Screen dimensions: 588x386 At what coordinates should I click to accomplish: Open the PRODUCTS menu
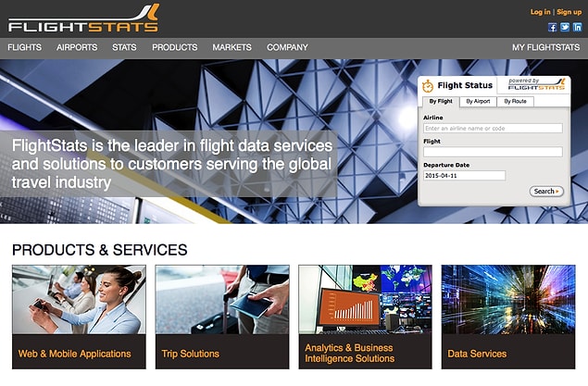pyautogui.click(x=175, y=47)
